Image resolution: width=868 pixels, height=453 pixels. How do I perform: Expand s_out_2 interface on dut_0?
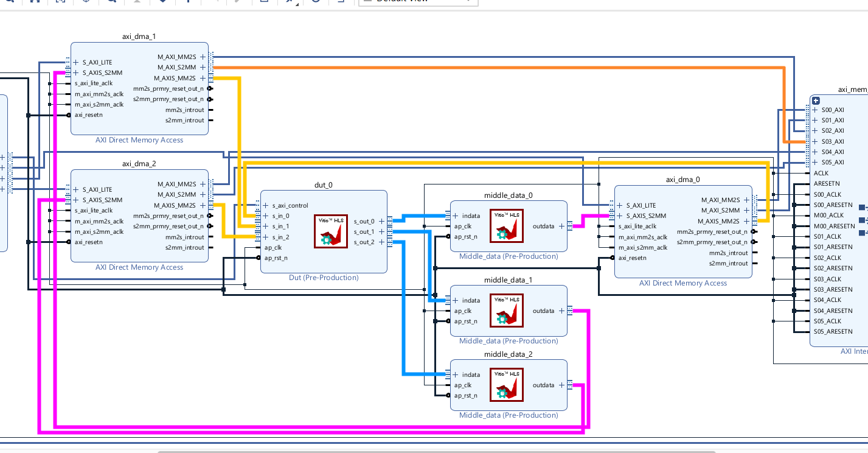(x=381, y=242)
